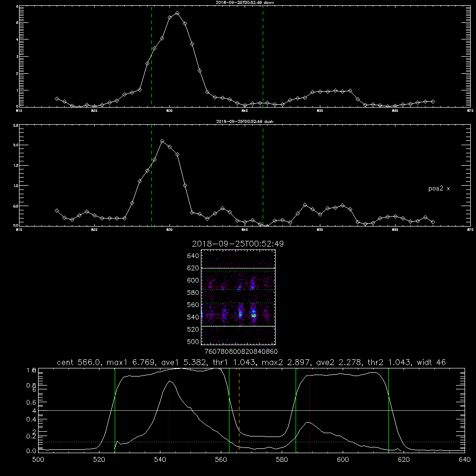Select left green dashed line in dawn plot

(x=151, y=56)
